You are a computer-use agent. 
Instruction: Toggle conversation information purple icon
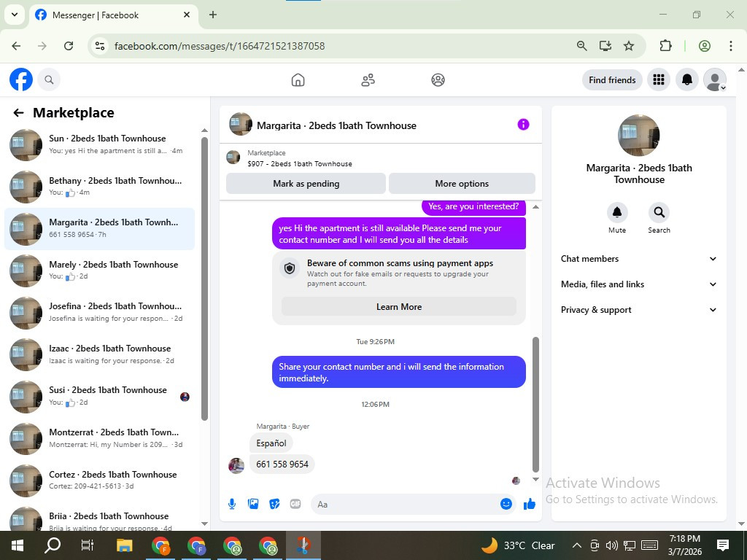pyautogui.click(x=523, y=125)
